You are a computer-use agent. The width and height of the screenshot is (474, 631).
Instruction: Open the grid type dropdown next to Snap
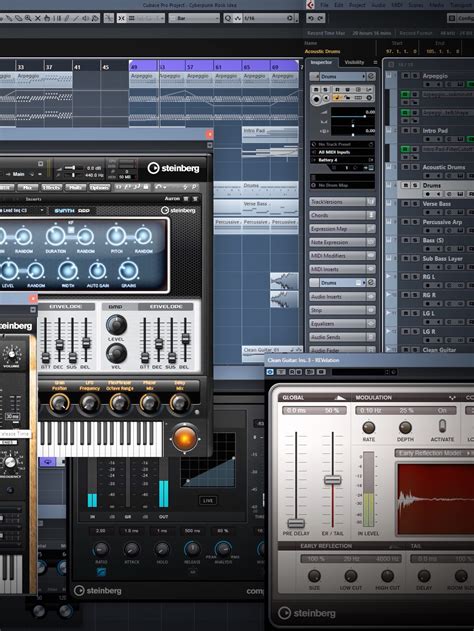(x=147, y=18)
